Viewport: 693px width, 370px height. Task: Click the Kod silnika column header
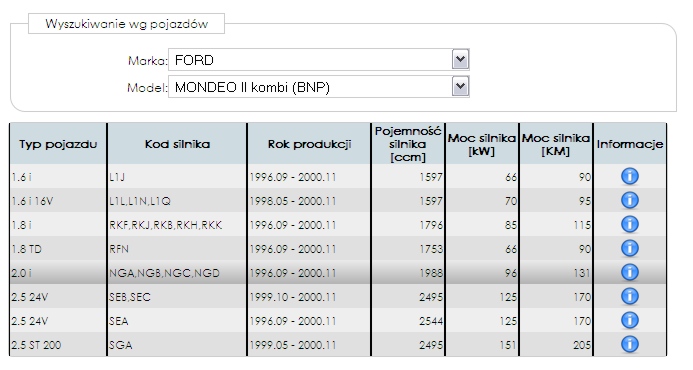[x=177, y=144]
